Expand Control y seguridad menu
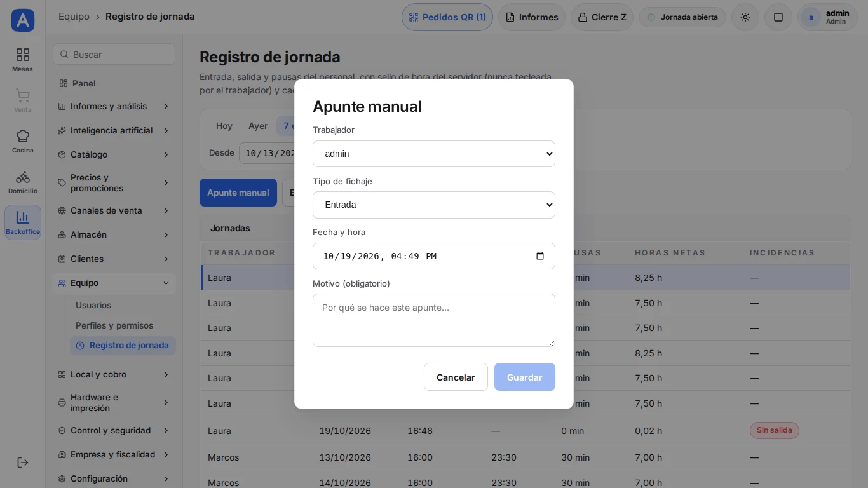868x488 pixels. click(114, 430)
